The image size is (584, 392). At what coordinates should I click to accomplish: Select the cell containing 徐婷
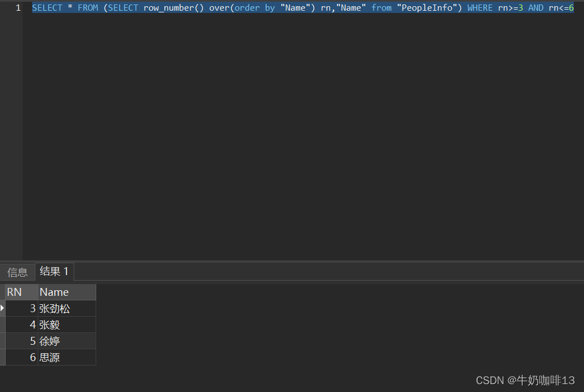tap(49, 341)
